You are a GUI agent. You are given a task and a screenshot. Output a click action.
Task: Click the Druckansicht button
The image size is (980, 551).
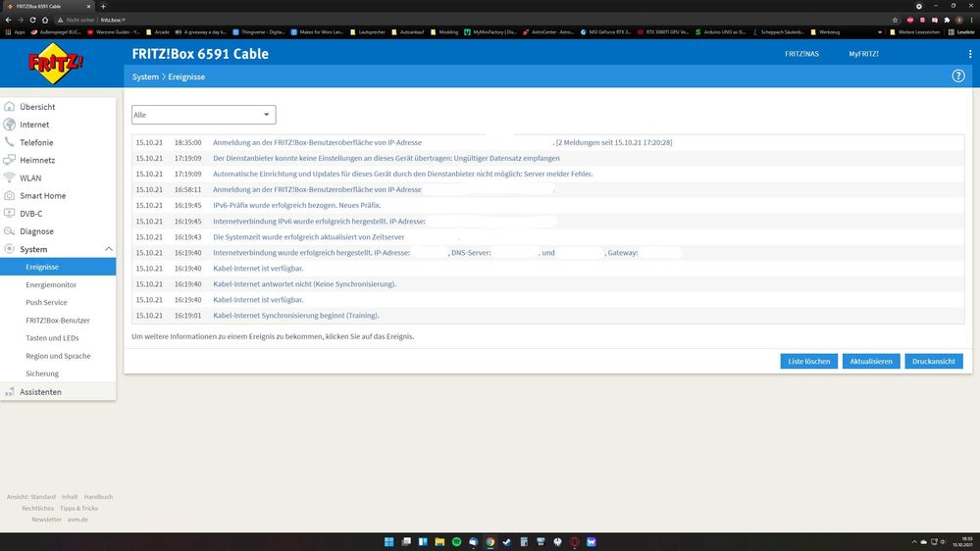(934, 361)
